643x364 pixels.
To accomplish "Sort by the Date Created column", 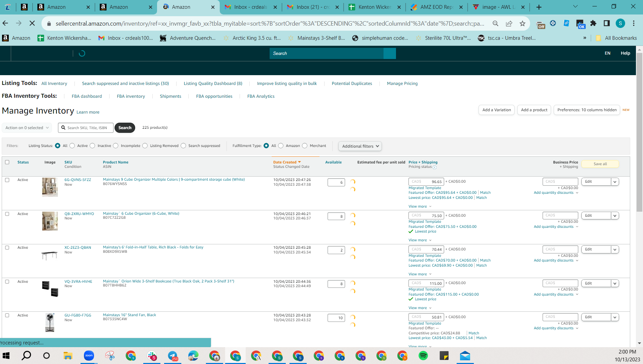I will point(287,162).
